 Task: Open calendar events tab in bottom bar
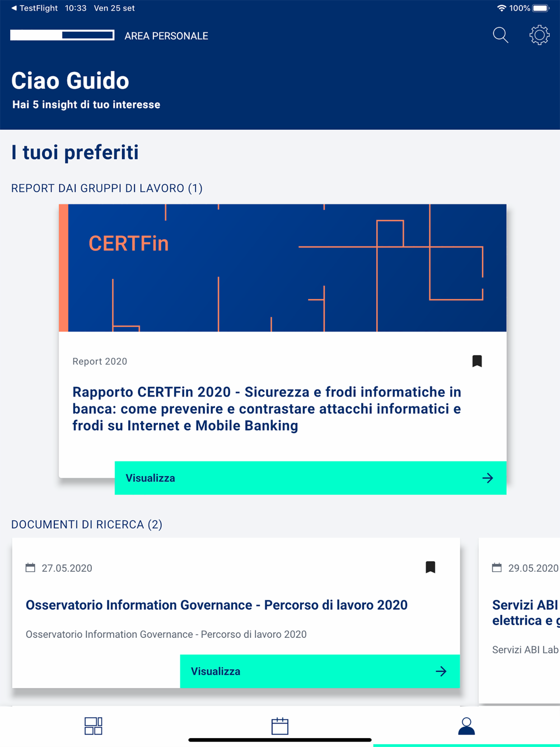tap(280, 726)
